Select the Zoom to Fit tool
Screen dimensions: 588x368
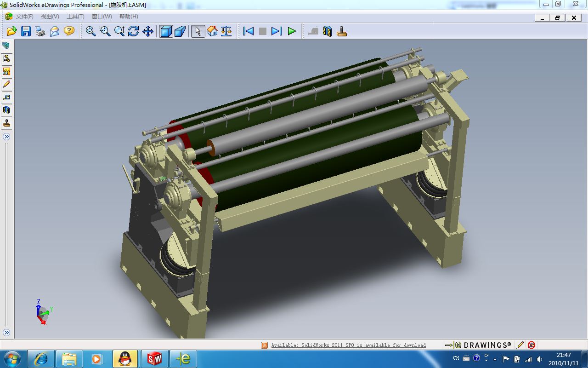point(91,31)
